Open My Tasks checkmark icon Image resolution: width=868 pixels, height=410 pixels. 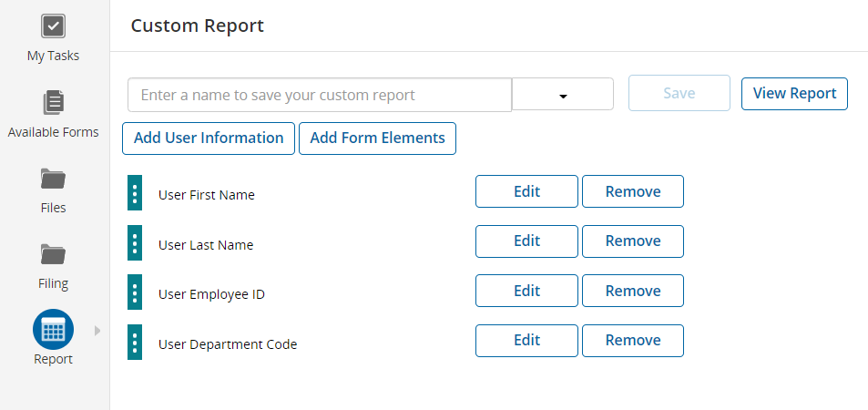(x=53, y=26)
